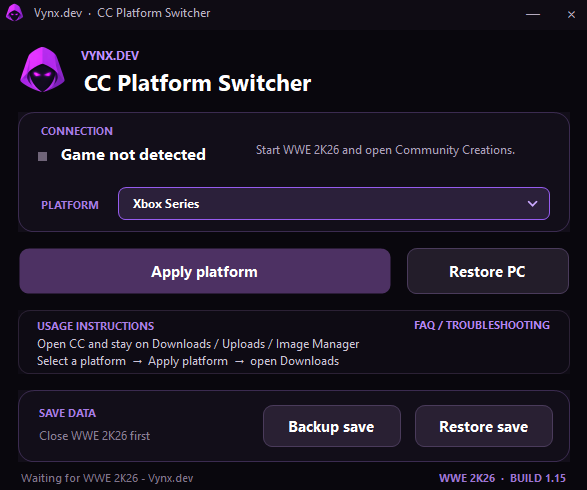Screen dimensions: 587x490
Task: Open the FAQ / Troubleshooting link
Action: (482, 325)
